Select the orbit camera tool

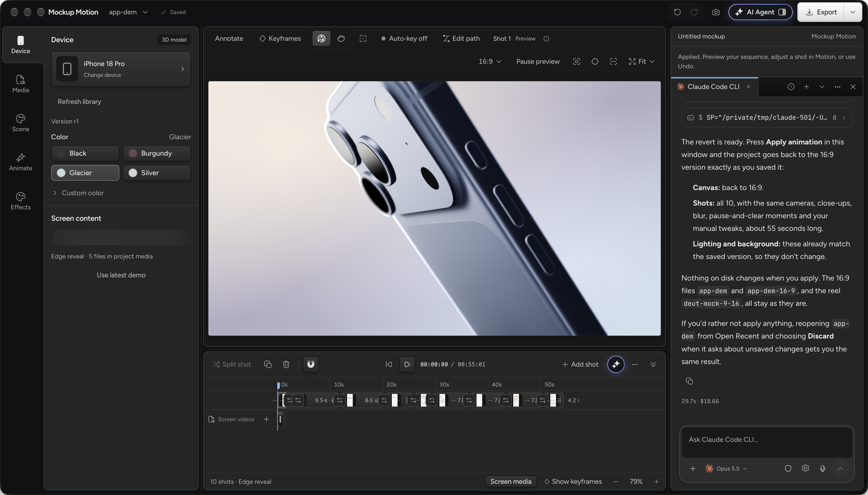click(x=321, y=38)
